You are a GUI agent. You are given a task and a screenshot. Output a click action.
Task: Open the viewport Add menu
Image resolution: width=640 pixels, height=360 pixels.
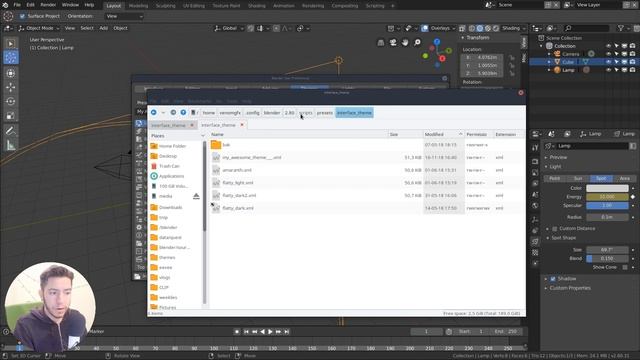(x=104, y=28)
